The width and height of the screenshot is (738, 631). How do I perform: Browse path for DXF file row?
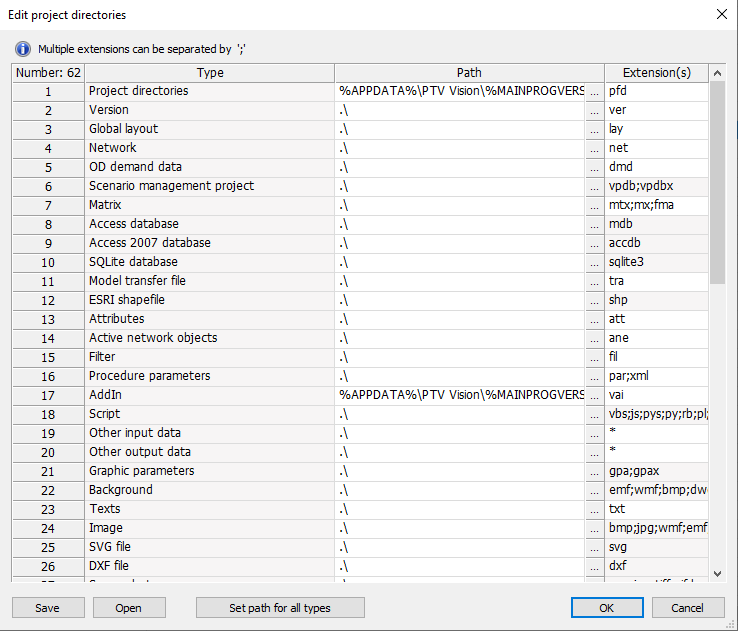tap(594, 566)
